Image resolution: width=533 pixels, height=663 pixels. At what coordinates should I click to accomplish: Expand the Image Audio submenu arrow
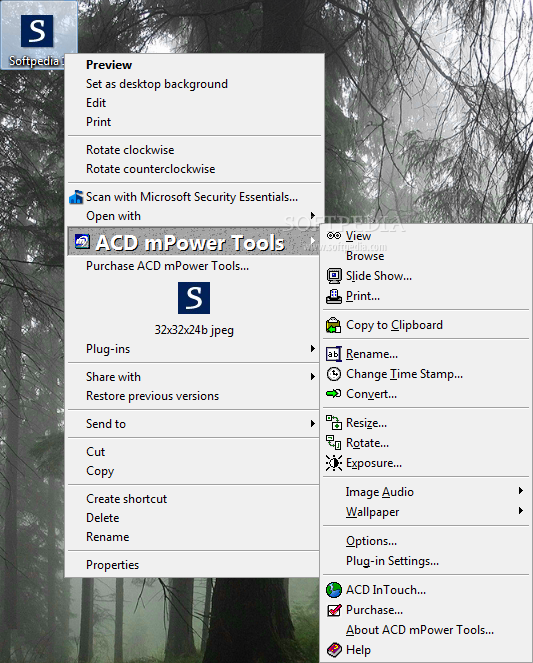coord(521,490)
